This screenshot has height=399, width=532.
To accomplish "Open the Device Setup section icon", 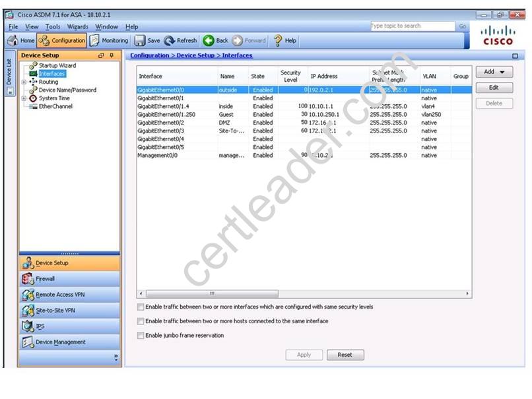I will [28, 263].
